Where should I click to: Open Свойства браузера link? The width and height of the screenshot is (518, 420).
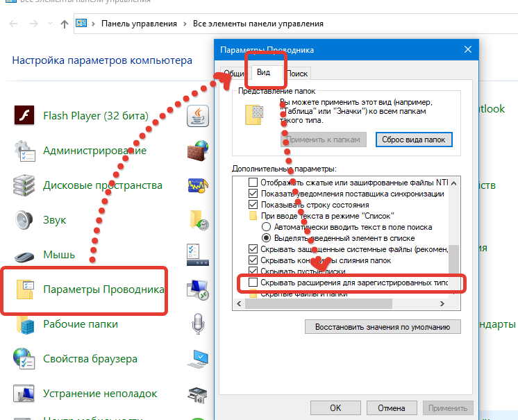point(90,359)
